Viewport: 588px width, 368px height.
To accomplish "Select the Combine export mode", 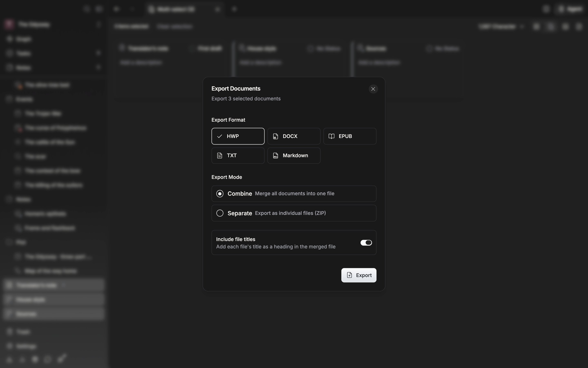I will coord(294,194).
